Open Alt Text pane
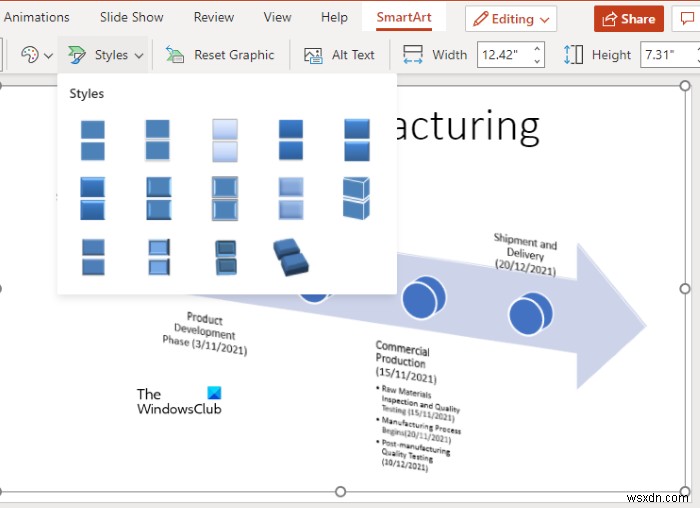 coord(339,55)
